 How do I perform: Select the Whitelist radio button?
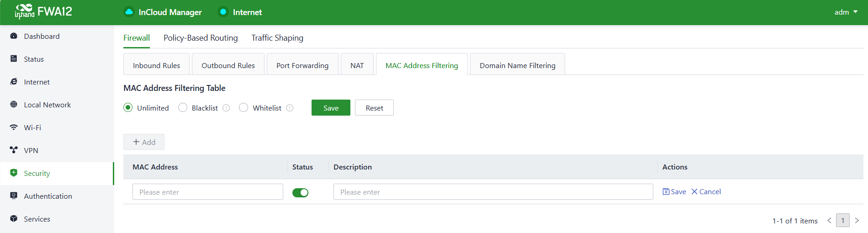point(243,108)
